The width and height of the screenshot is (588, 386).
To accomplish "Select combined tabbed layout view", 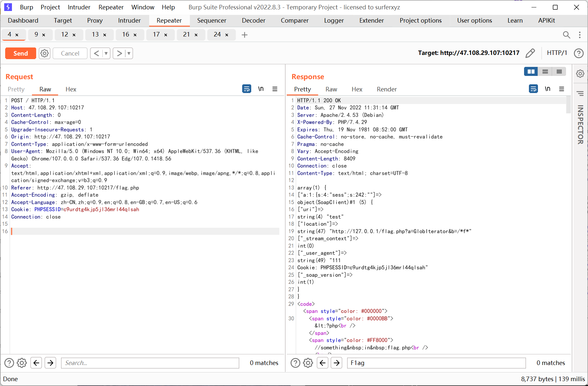I will (559, 71).
